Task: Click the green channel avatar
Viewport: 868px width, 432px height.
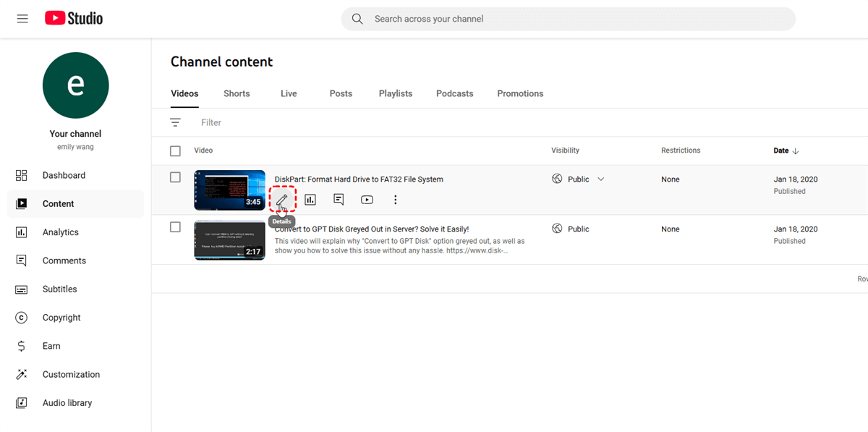Action: point(75,85)
